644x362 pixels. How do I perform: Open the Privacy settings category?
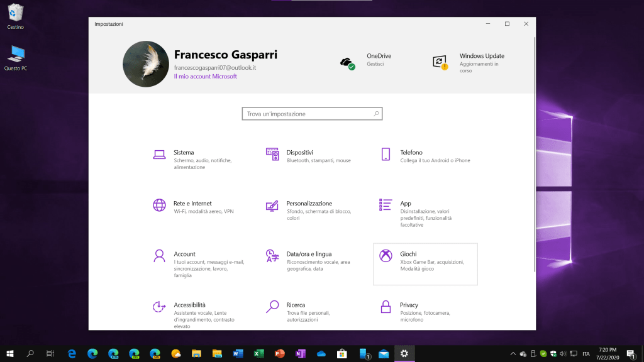click(409, 305)
